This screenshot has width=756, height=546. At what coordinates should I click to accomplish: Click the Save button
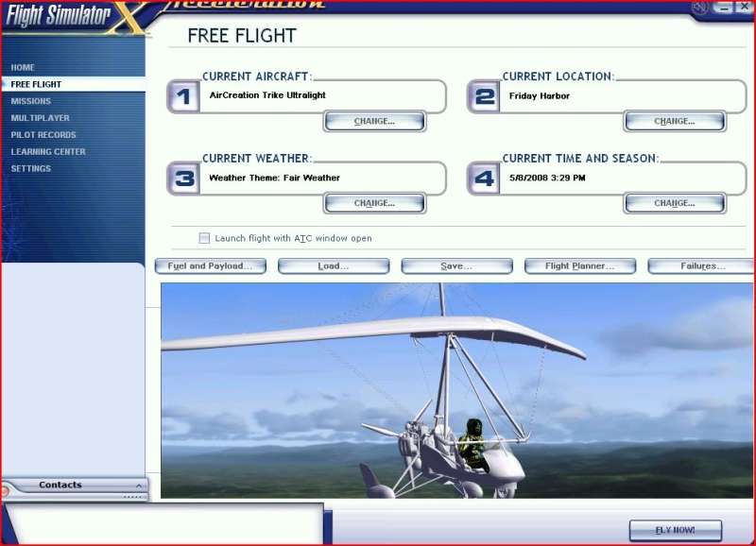tap(456, 266)
